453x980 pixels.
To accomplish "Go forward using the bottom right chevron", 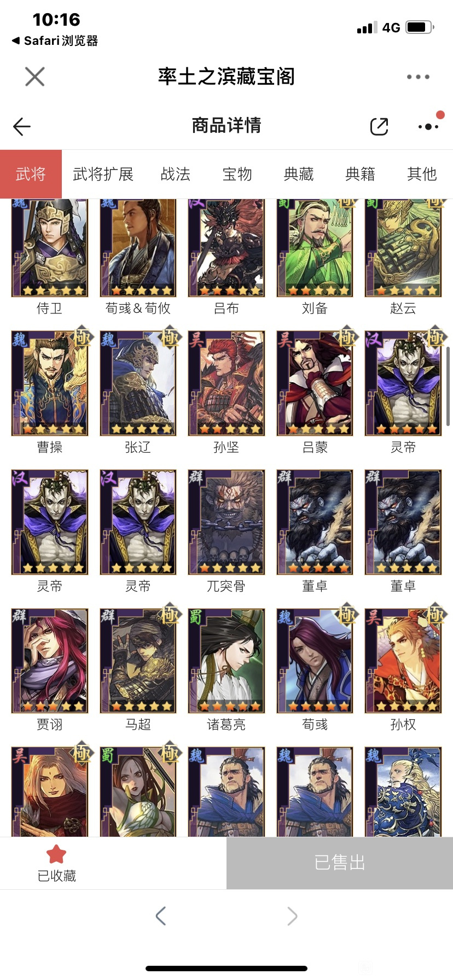I will (292, 915).
